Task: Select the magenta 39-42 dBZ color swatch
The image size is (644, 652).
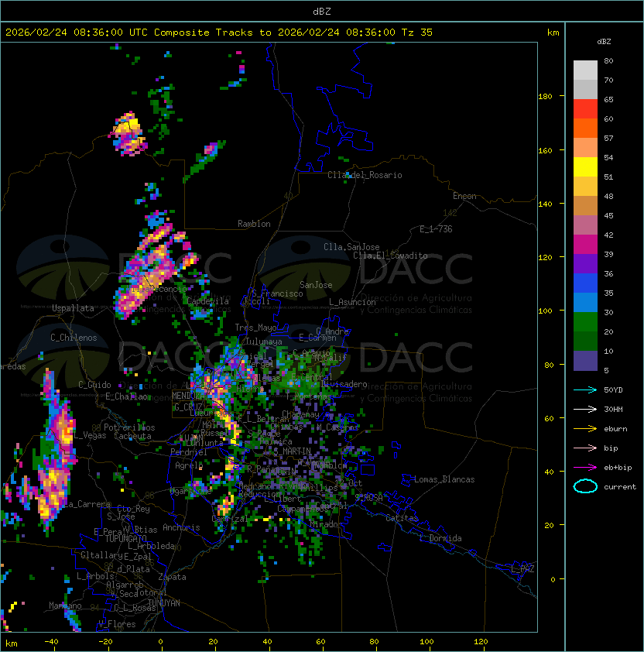Action: [585, 244]
